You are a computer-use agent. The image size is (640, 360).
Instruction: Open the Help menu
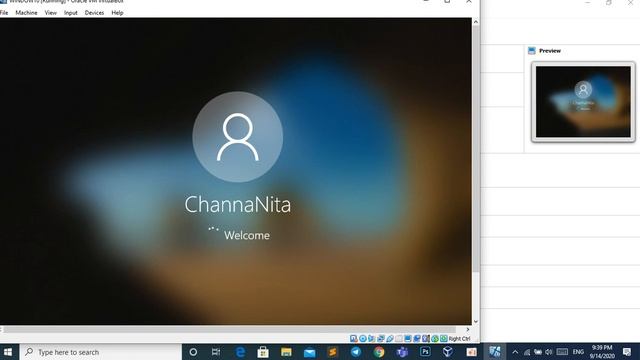[x=117, y=13]
